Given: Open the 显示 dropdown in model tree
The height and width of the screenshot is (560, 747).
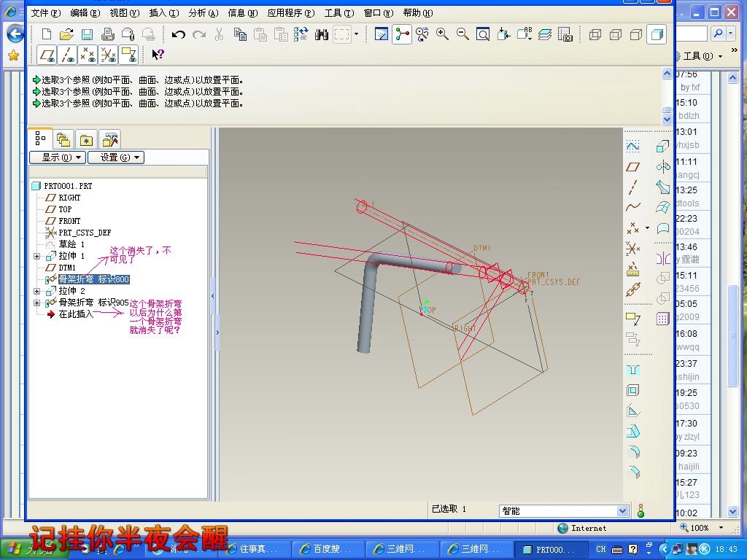Looking at the screenshot, I should tap(57, 157).
